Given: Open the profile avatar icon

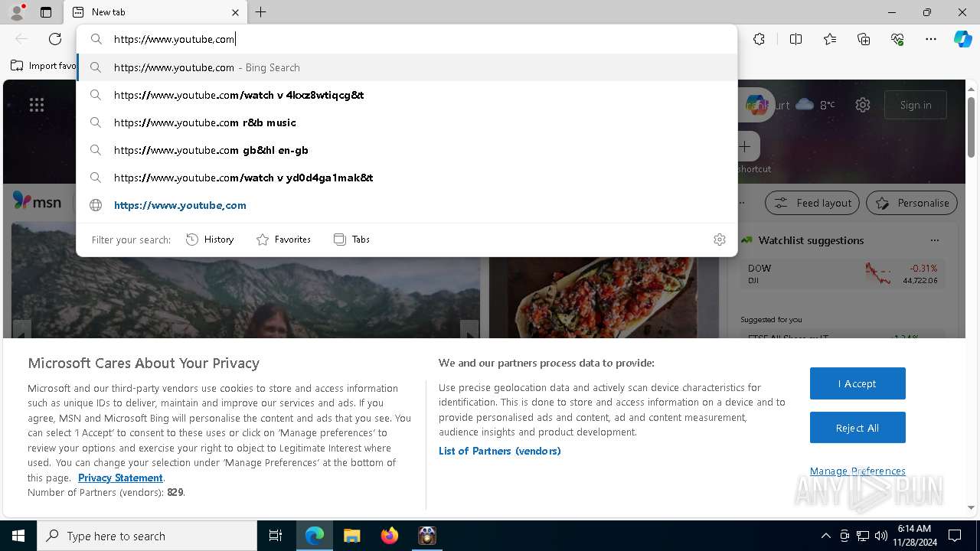Looking at the screenshot, I should click(17, 12).
